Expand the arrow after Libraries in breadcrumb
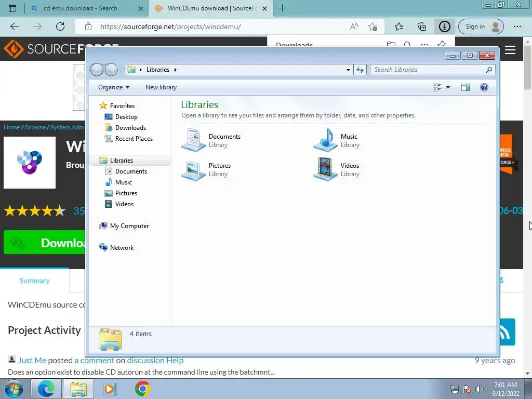The image size is (532, 399). [176, 70]
